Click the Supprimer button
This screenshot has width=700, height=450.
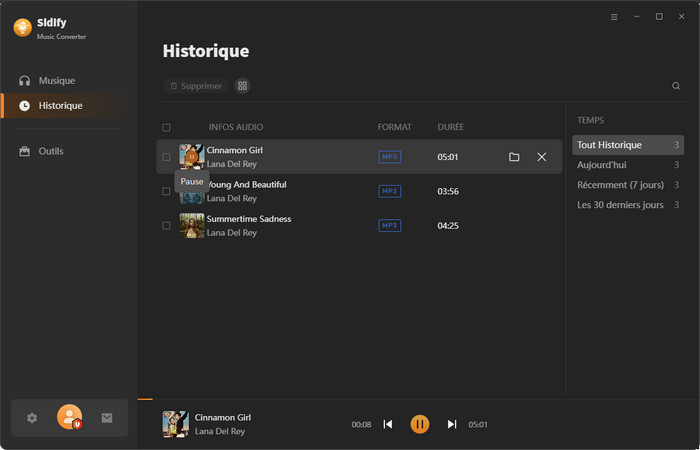coord(196,86)
